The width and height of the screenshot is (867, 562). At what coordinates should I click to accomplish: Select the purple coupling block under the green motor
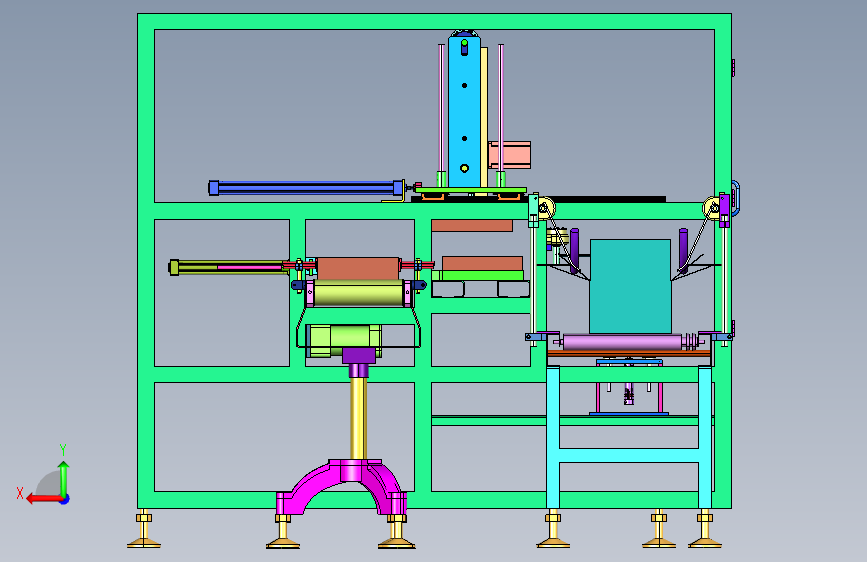359,355
